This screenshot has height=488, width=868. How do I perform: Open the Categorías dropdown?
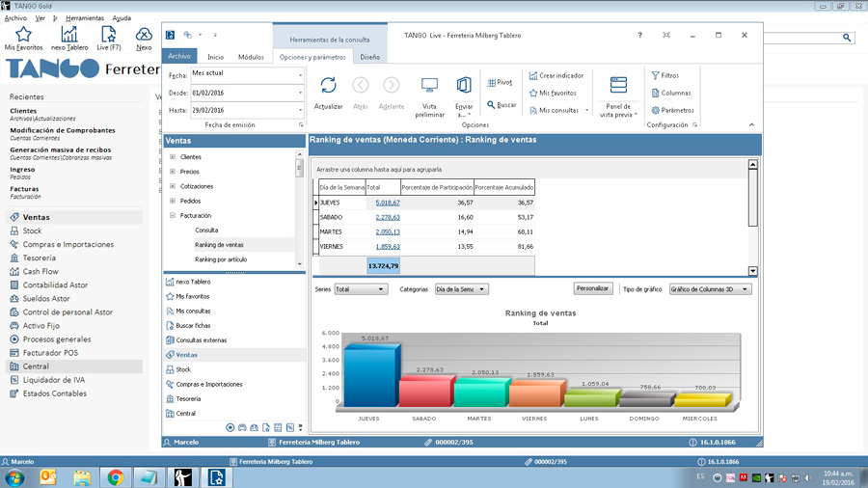(x=461, y=289)
